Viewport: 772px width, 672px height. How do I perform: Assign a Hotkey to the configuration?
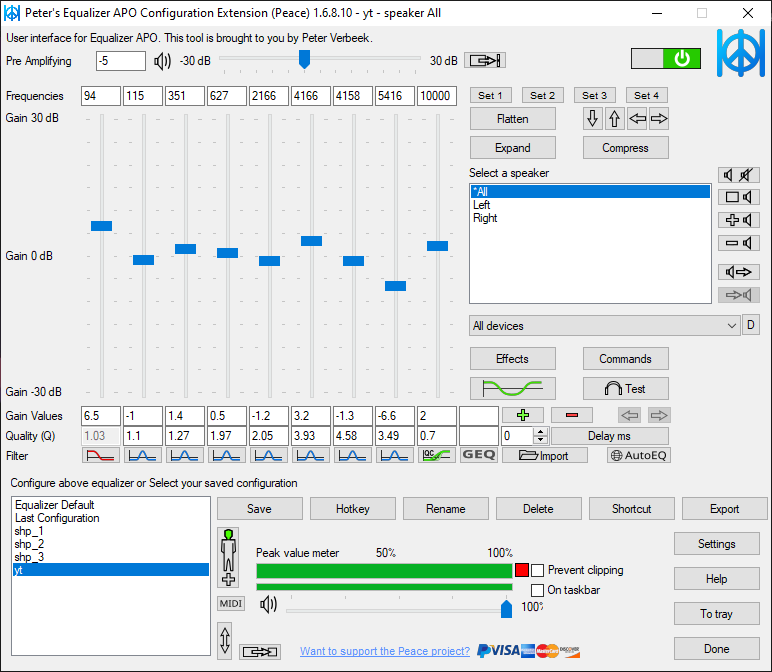(x=353, y=509)
